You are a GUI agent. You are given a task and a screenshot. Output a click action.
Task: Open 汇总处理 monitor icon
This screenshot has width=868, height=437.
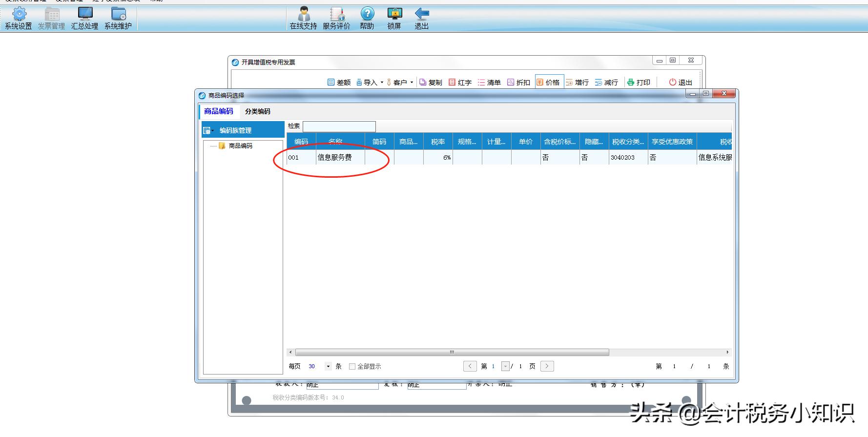pos(85,14)
